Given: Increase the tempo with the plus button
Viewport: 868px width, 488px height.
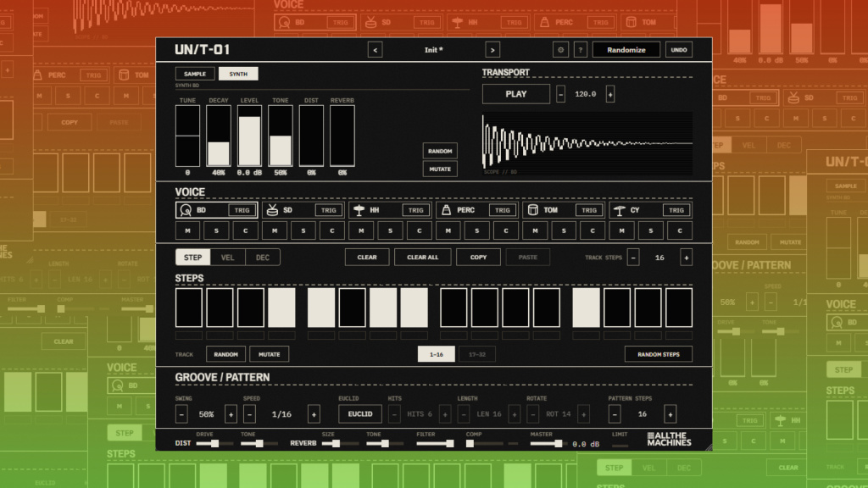Looking at the screenshot, I should pos(610,94).
